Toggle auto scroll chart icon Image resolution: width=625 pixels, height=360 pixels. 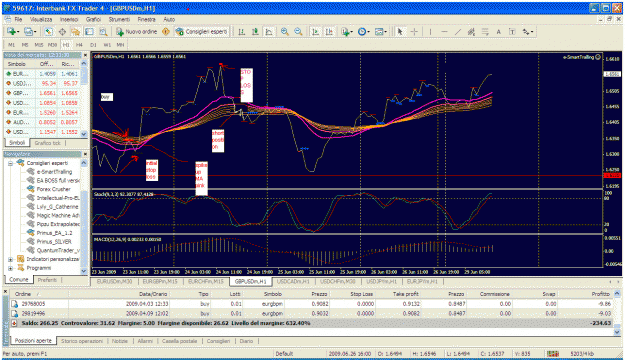coord(315,31)
